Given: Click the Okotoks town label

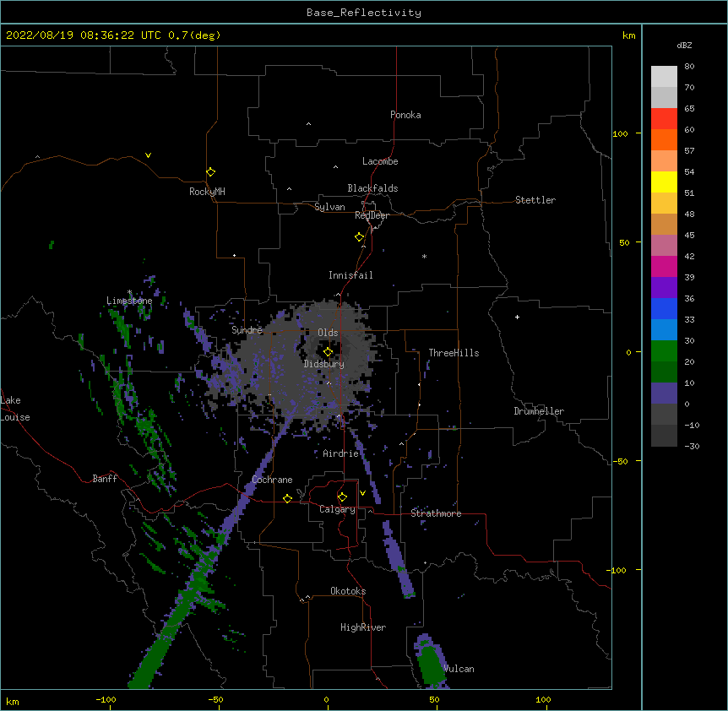Looking at the screenshot, I should pos(348,591).
